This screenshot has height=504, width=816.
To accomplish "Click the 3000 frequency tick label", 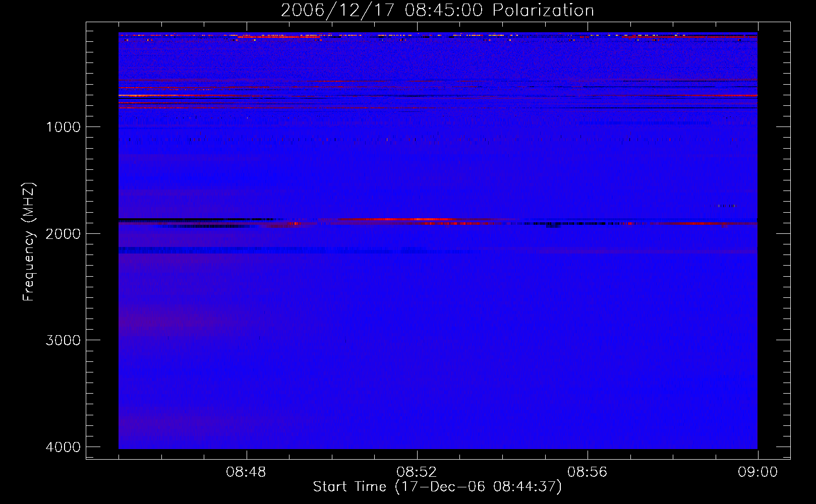I will coord(63,340).
